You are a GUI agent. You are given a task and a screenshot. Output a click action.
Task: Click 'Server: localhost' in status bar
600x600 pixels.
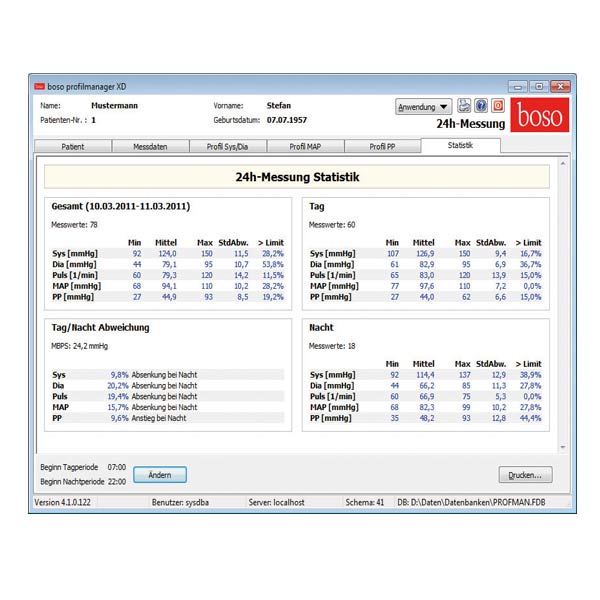click(x=276, y=502)
